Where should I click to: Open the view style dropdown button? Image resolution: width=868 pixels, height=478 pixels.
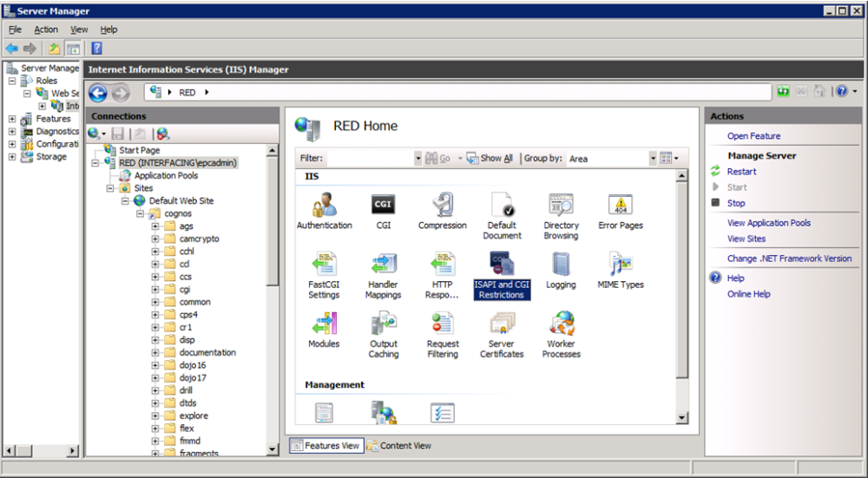(669, 159)
